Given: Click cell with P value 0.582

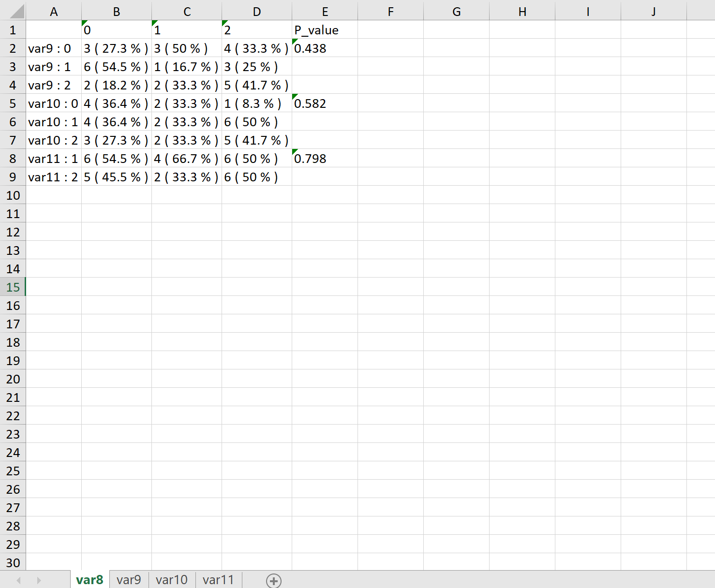Looking at the screenshot, I should [x=325, y=103].
